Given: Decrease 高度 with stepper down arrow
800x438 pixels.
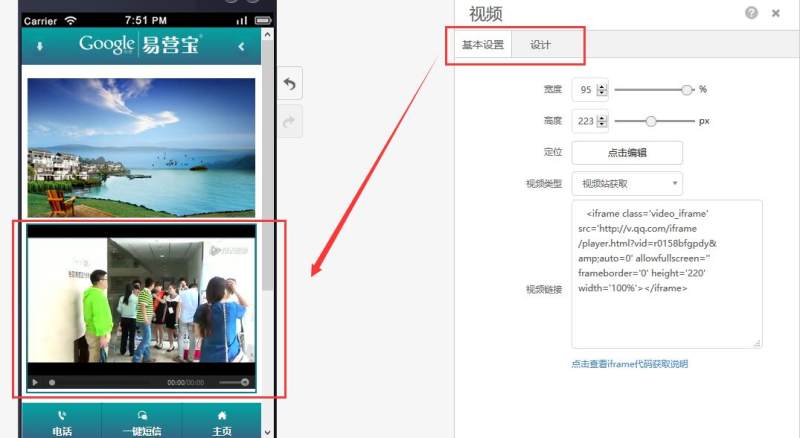Looking at the screenshot, I should coord(602,125).
